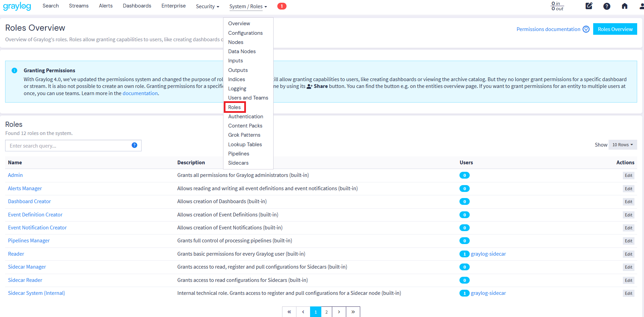This screenshot has width=644, height=317.
Task: Go to the last page of roles
Action: (x=353, y=312)
